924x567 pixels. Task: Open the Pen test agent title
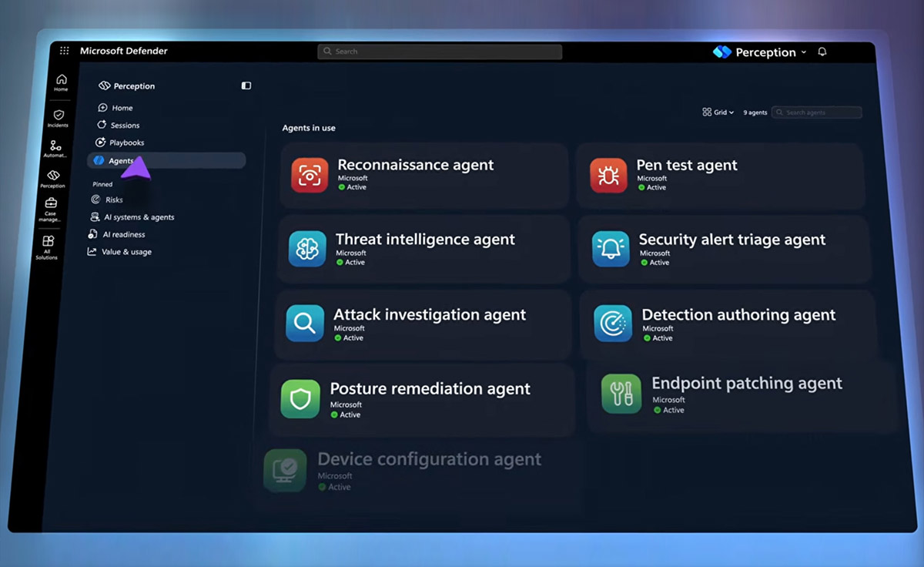(687, 165)
